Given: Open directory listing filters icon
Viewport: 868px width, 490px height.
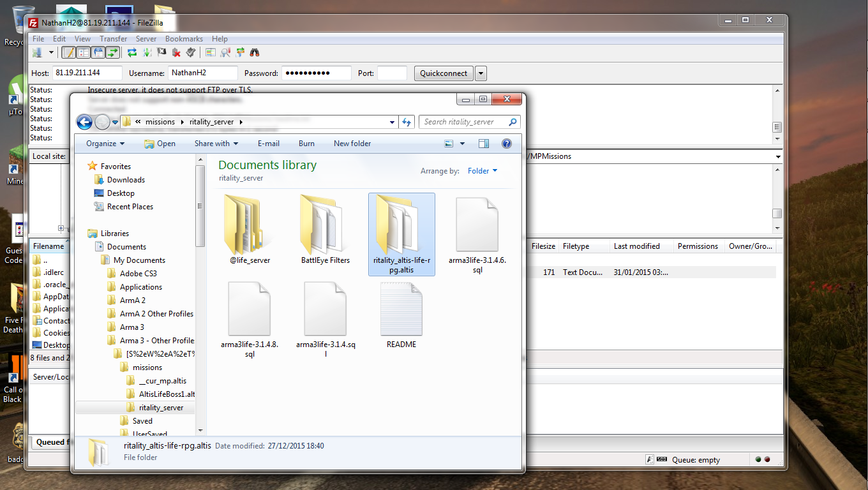Looking at the screenshot, I should [210, 52].
